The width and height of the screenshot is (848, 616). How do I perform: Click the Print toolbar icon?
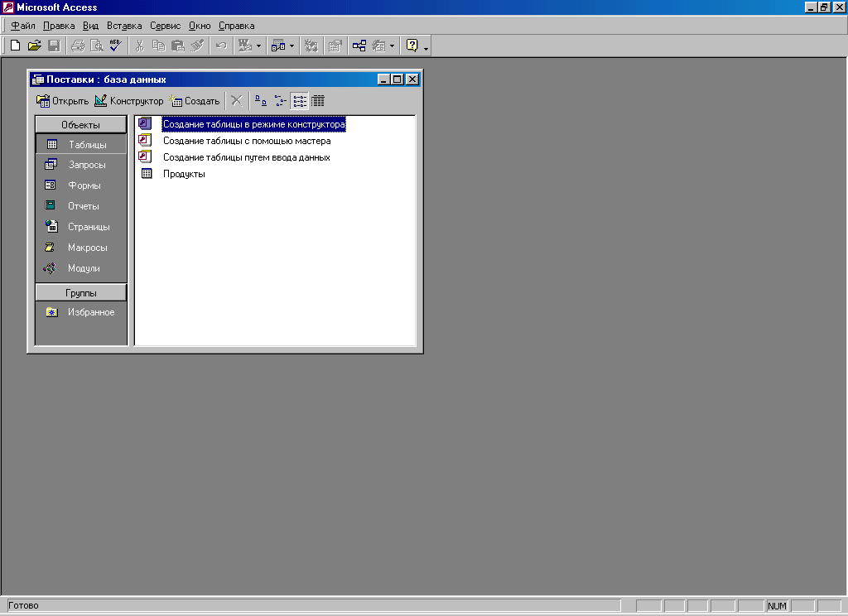[78, 46]
